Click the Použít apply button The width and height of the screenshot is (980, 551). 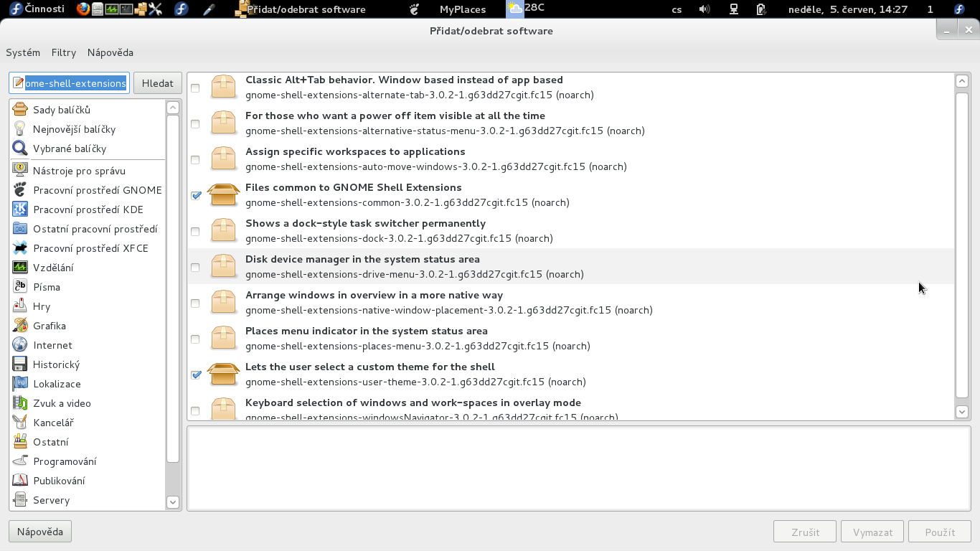tap(940, 532)
